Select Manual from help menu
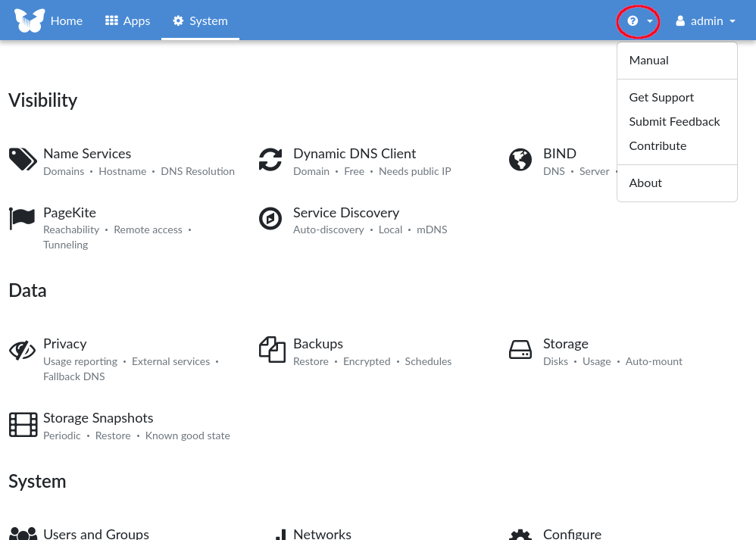This screenshot has height=540, width=756. 648,61
